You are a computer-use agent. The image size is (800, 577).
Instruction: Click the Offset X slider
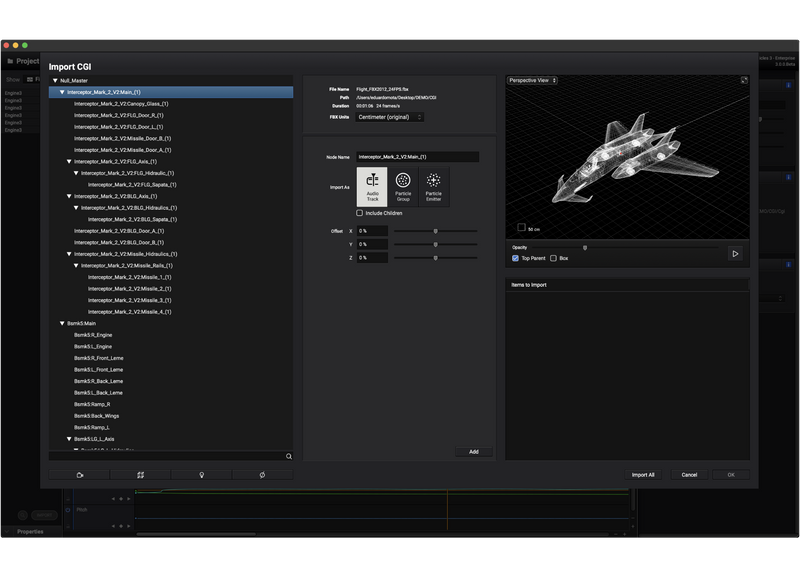(435, 231)
